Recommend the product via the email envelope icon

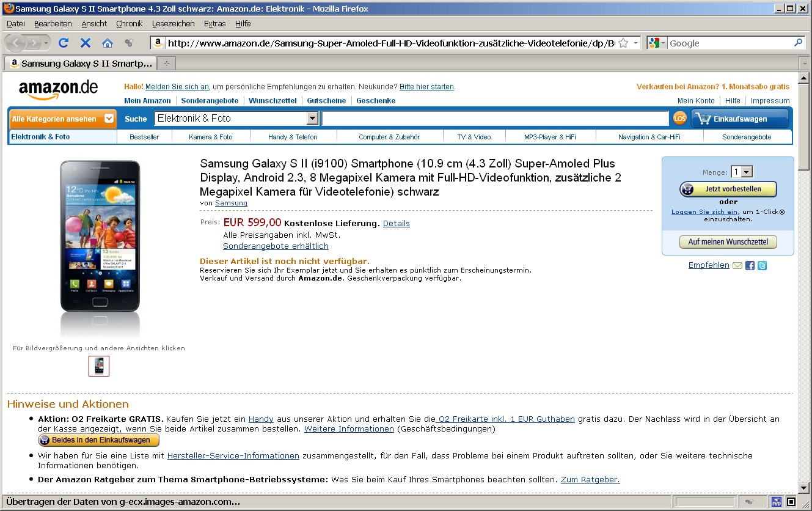pyautogui.click(x=737, y=265)
